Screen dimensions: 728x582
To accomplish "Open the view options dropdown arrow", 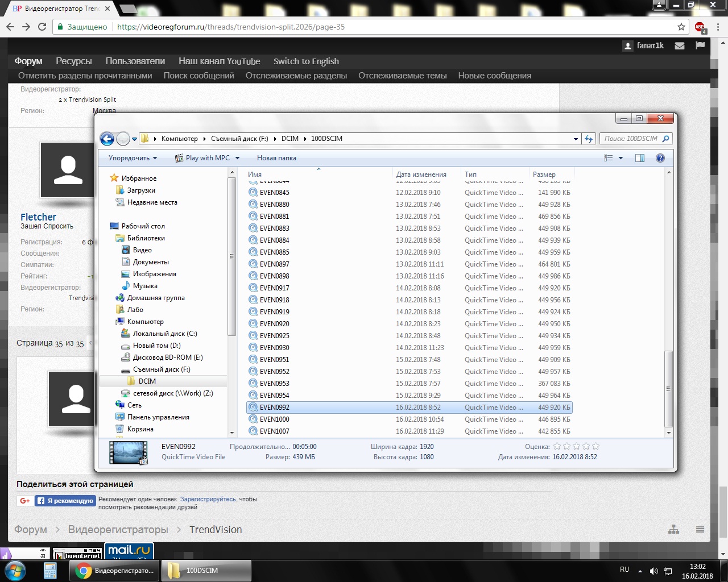I will [621, 158].
